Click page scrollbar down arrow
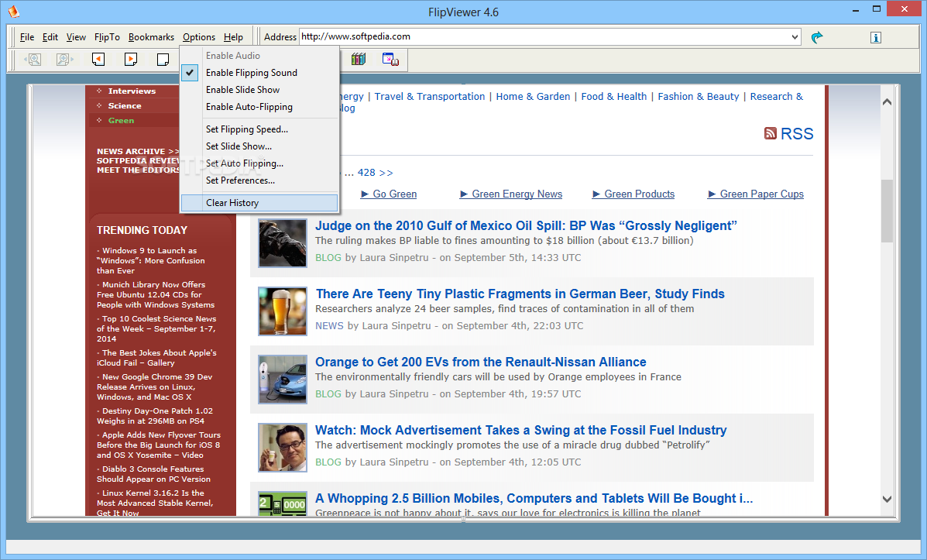Viewport: 927px width, 560px height. pyautogui.click(x=887, y=499)
